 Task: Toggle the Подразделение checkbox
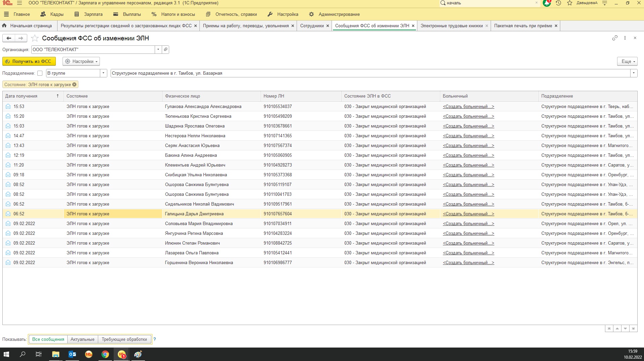(40, 73)
